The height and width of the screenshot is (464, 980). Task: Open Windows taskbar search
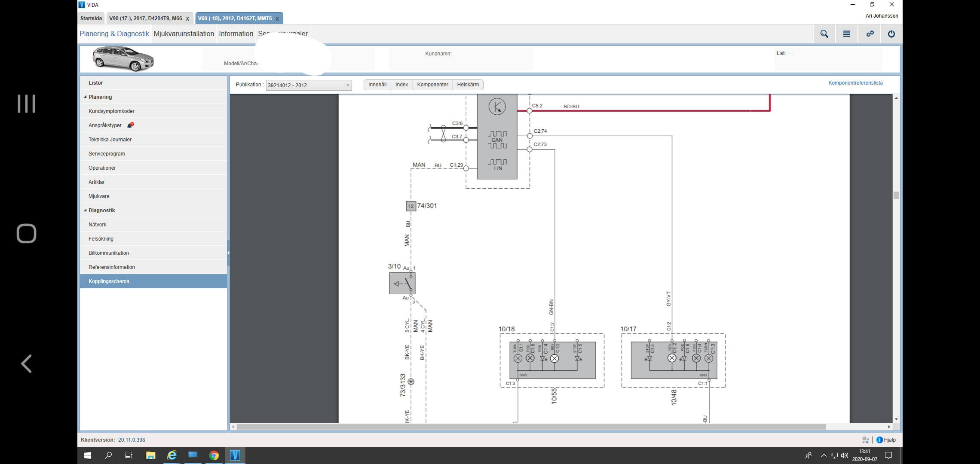tap(108, 455)
